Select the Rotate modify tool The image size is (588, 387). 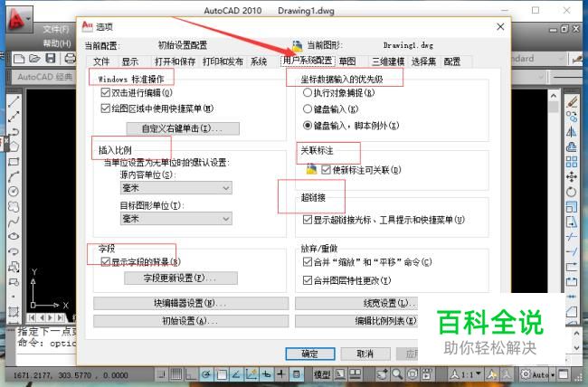tap(572, 192)
